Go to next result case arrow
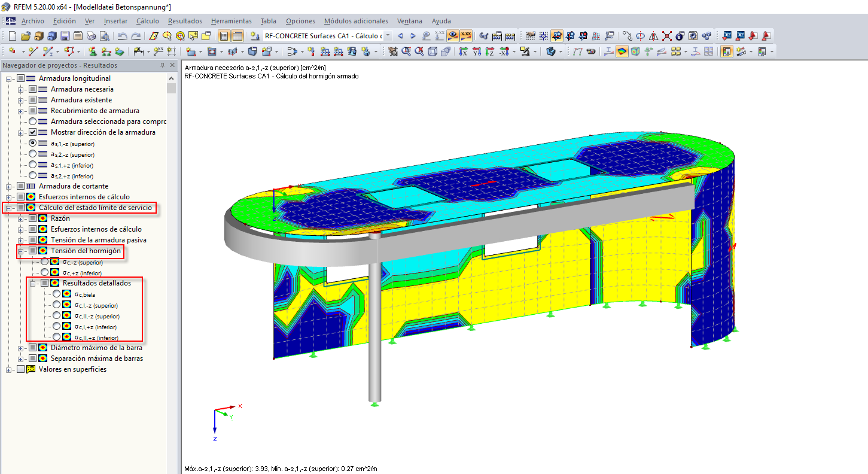 click(413, 36)
